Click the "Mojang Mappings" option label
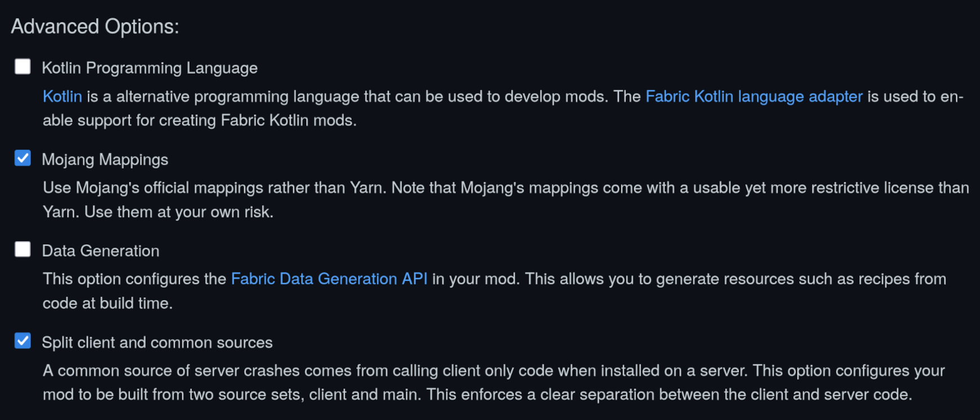Screen dimensions: 980x420 (105, 160)
